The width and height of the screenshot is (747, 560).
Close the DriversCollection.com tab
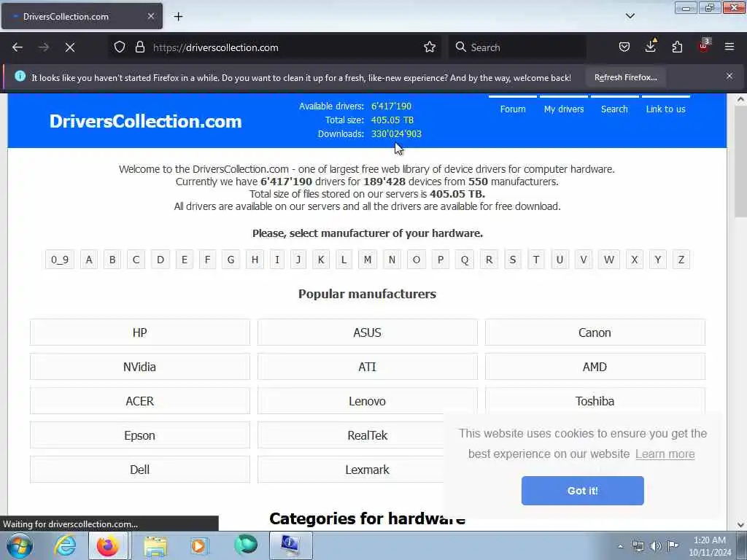point(150,16)
